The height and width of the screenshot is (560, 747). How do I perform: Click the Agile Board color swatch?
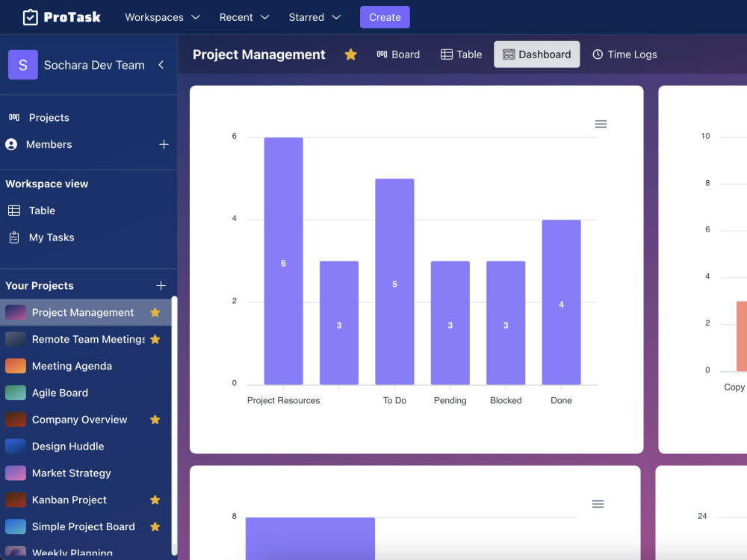click(x=15, y=393)
